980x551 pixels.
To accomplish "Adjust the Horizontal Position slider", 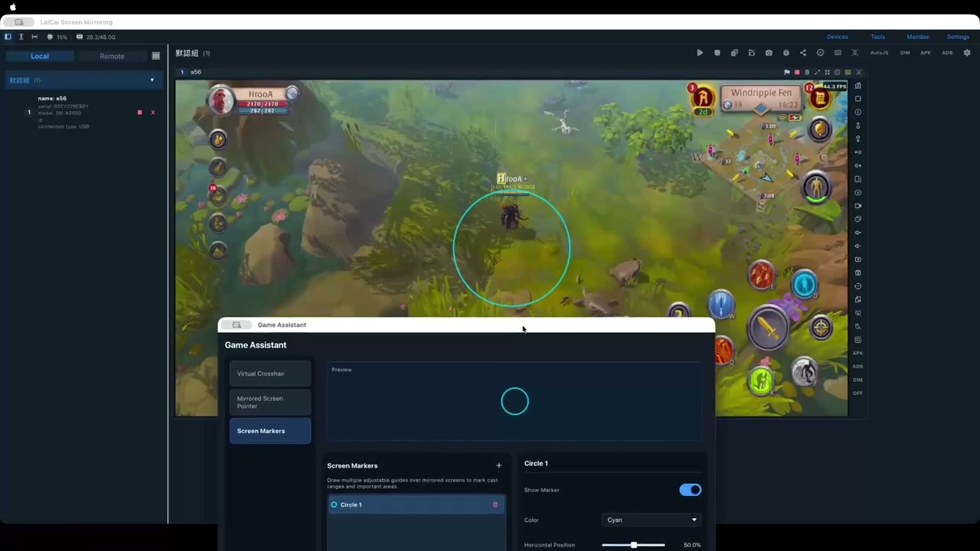I will (x=633, y=545).
